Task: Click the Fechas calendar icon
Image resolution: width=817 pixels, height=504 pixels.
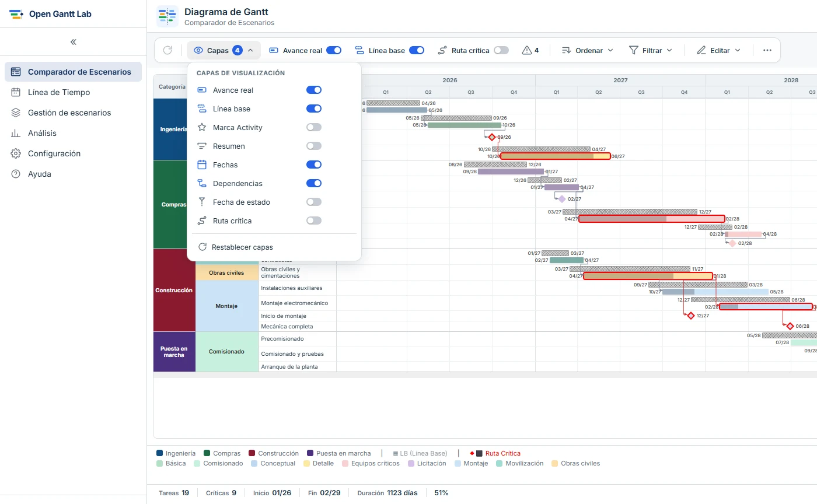Action: tap(202, 164)
